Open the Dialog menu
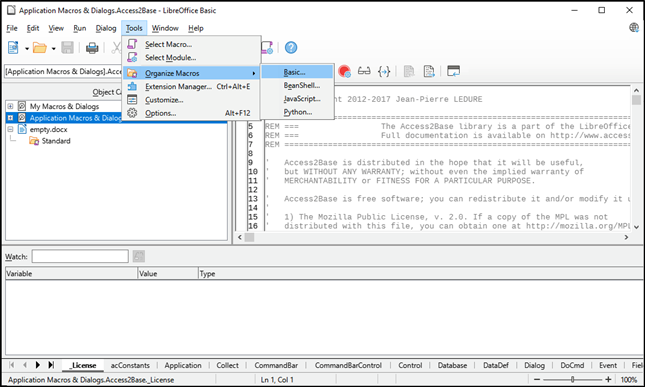 (x=106, y=28)
